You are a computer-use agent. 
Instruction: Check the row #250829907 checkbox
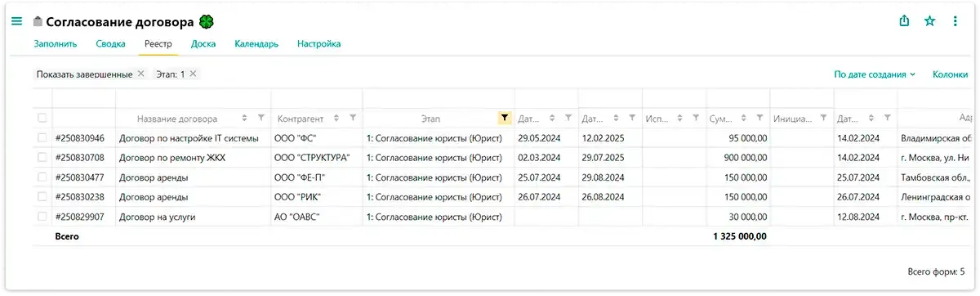[x=42, y=217]
